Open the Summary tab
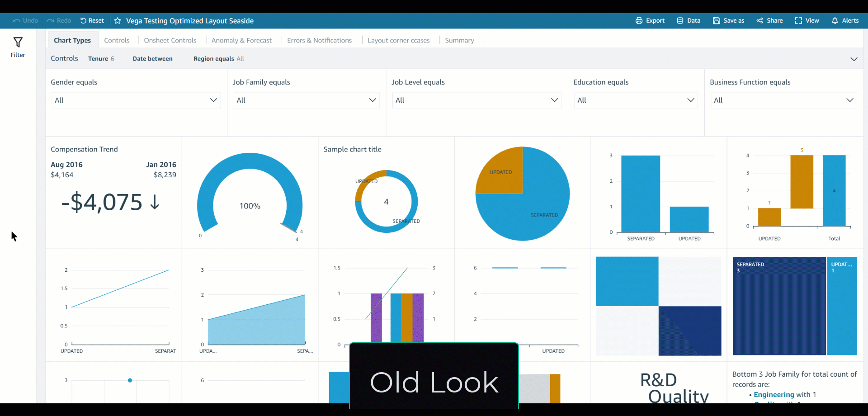 point(459,40)
